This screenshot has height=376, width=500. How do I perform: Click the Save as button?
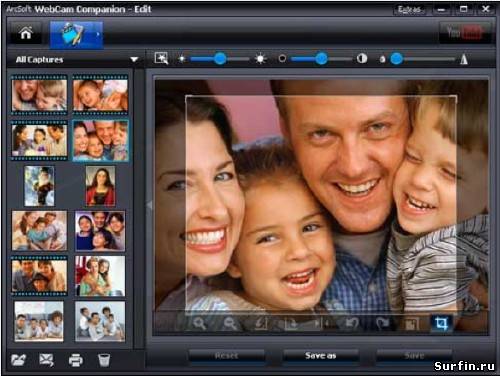320,356
